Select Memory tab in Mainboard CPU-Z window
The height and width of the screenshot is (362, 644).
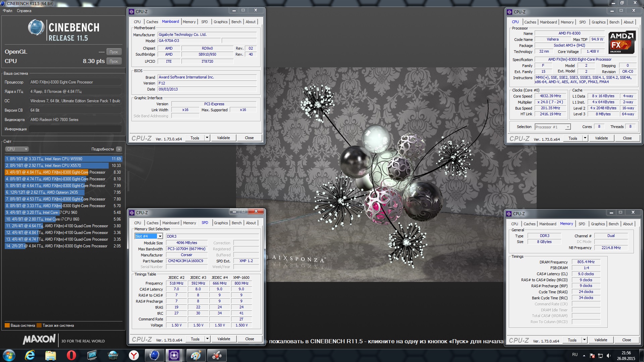[189, 22]
